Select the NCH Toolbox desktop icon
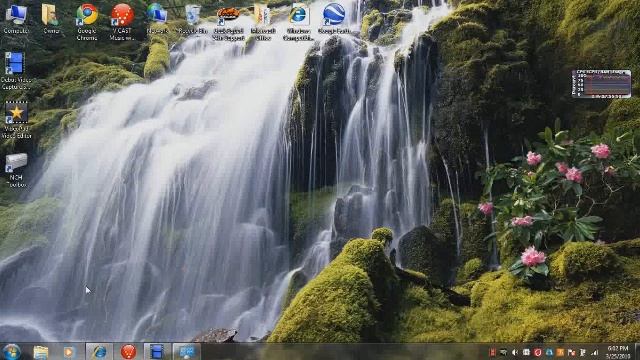 [x=16, y=170]
